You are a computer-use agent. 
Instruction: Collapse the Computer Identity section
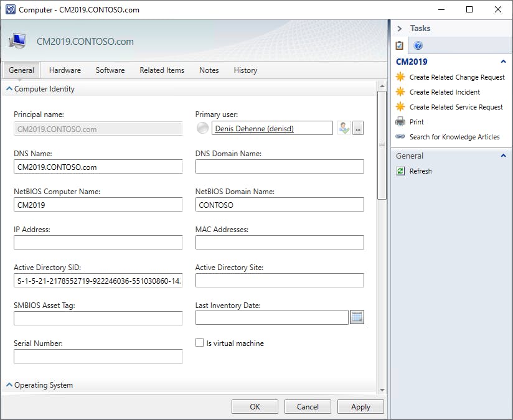click(9, 88)
